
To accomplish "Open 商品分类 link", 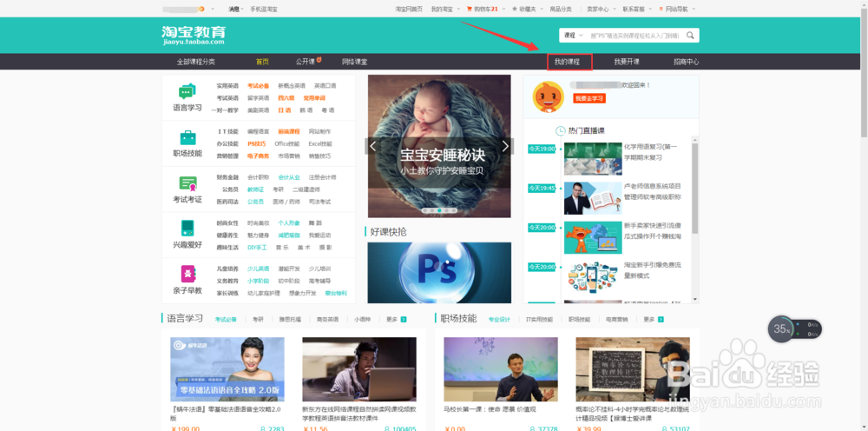I will point(561,9).
